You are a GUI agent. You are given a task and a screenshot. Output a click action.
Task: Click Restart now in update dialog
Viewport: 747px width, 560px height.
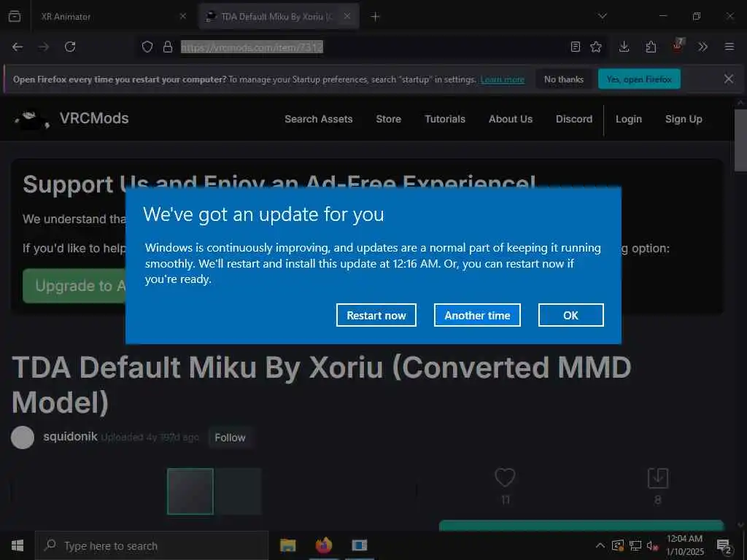pyautogui.click(x=376, y=315)
